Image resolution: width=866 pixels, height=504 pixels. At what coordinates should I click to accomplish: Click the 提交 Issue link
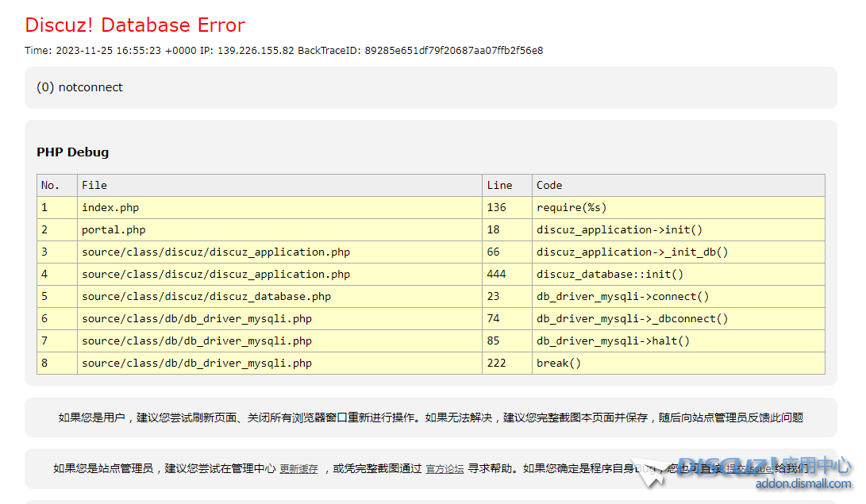pyautogui.click(x=748, y=468)
